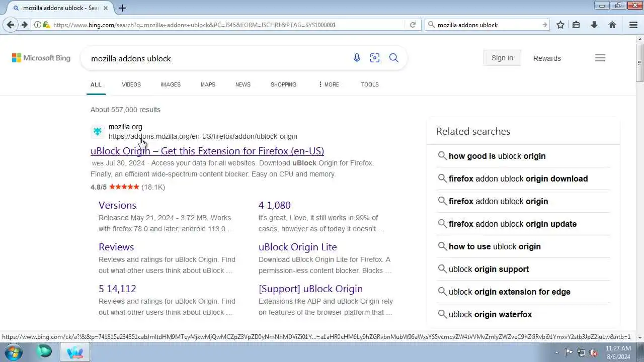
Task: Go forward using the browser forward arrow
Action: pyautogui.click(x=24, y=25)
